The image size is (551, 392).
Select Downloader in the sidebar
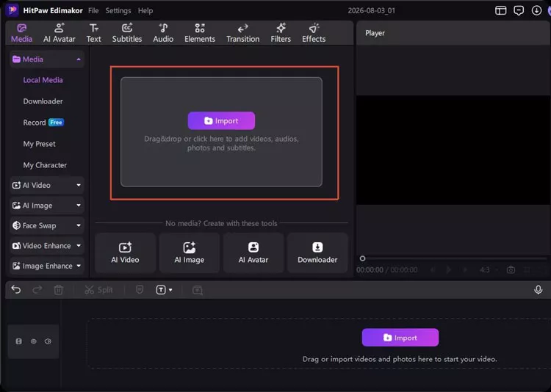pyautogui.click(x=43, y=101)
